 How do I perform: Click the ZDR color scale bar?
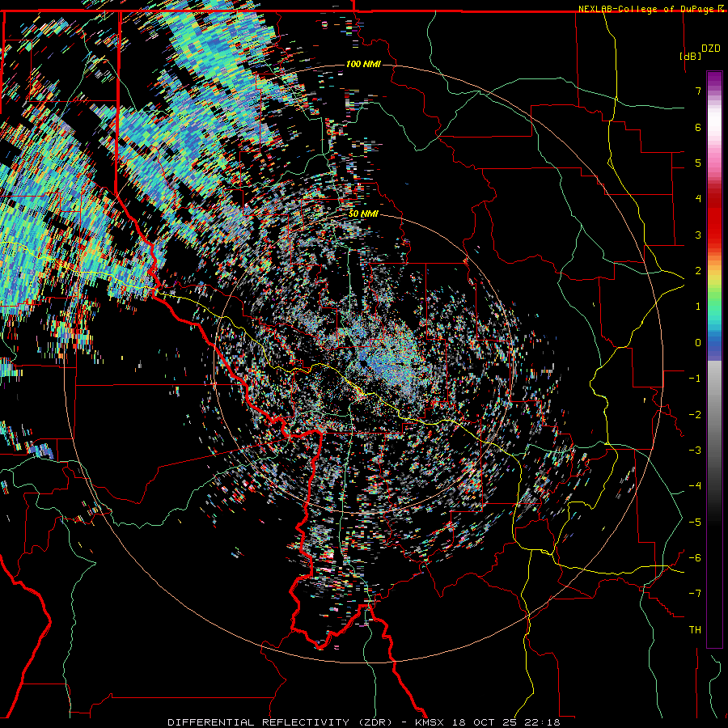click(714, 359)
